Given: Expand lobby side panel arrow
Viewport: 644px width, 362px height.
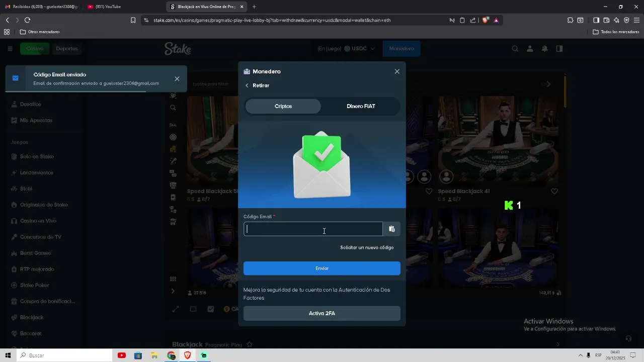Looking at the screenshot, I should pos(173,291).
